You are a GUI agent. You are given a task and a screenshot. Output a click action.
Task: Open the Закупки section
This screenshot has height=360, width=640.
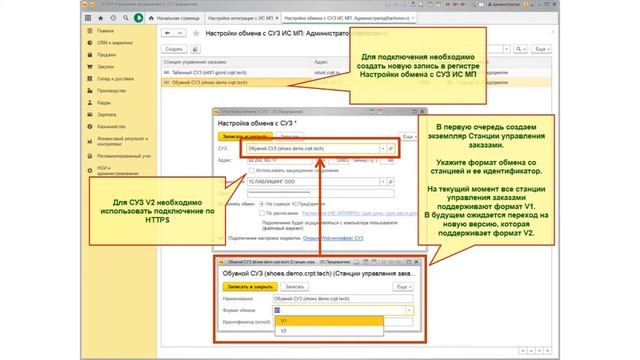pyautogui.click(x=105, y=67)
